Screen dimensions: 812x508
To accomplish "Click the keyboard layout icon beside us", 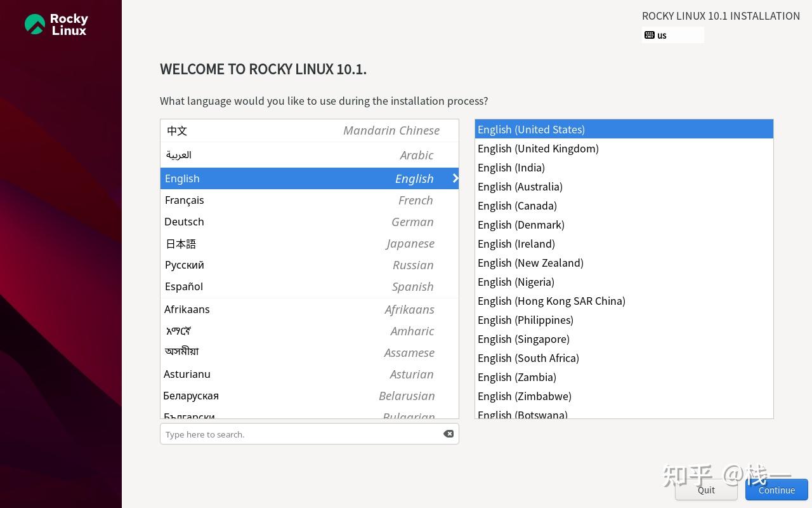I will click(650, 35).
